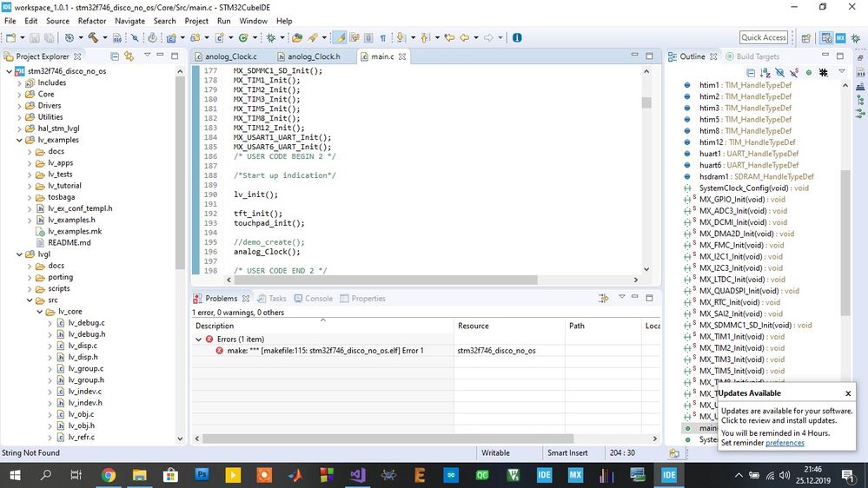Open the Device Configuration Tool (MX) perspective
This screenshot has width=868, height=488.
(840, 37)
